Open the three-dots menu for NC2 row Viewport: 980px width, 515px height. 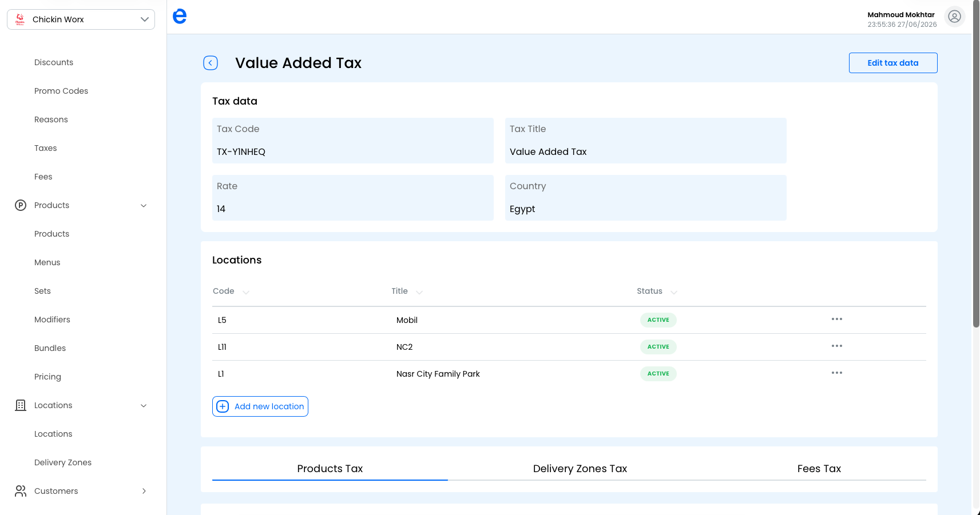pos(837,346)
